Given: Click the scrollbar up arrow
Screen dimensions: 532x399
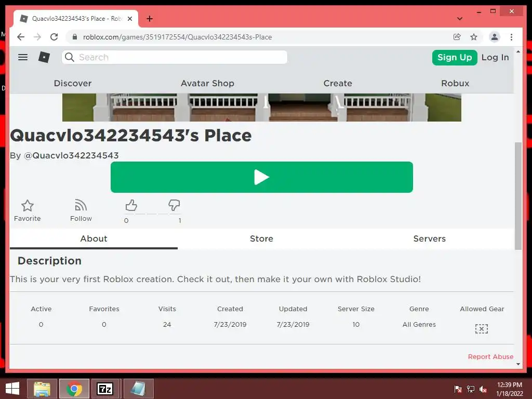Looking at the screenshot, I should 518,51.
